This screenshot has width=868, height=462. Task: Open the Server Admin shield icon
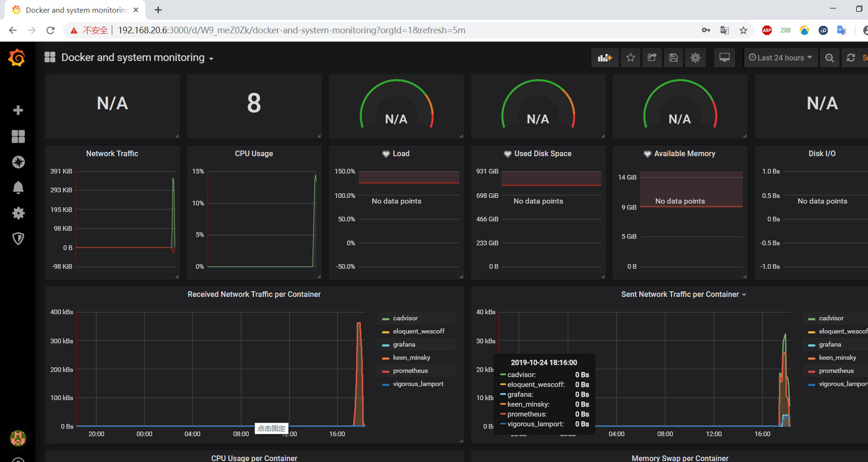(18, 239)
